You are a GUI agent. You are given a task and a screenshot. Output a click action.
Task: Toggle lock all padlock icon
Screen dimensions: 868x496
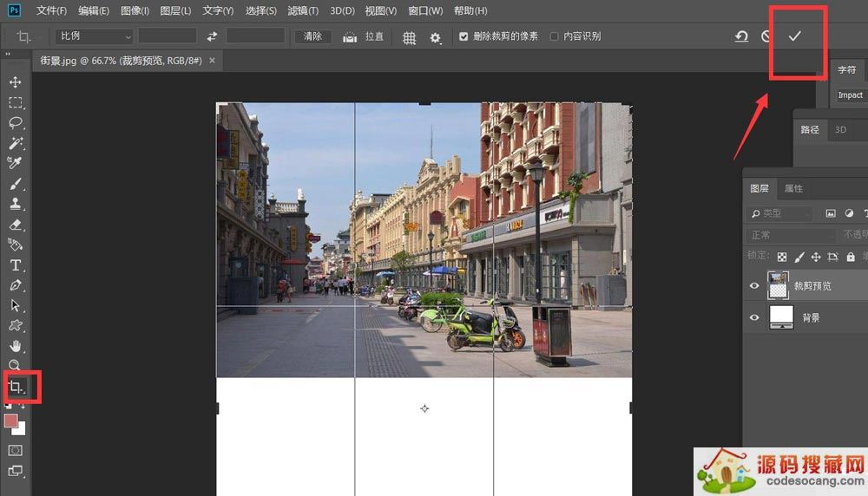[x=851, y=257]
